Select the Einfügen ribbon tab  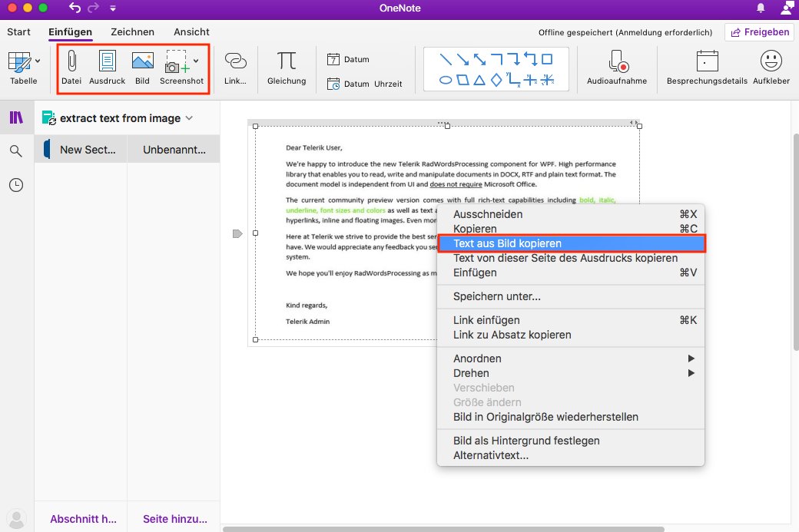pos(71,31)
